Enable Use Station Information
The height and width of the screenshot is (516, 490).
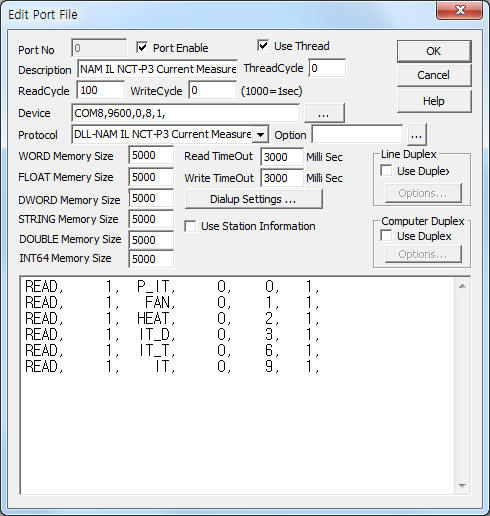tap(190, 226)
